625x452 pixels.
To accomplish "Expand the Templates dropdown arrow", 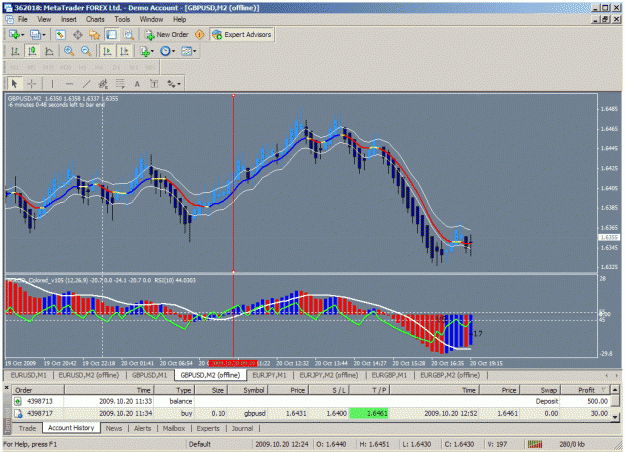I will [195, 51].
